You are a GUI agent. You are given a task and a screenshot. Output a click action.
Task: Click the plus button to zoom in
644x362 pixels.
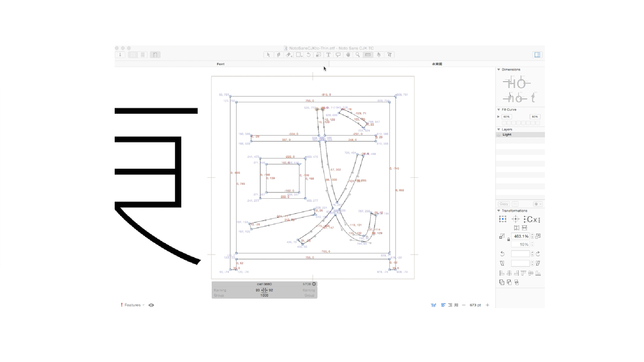[488, 305]
